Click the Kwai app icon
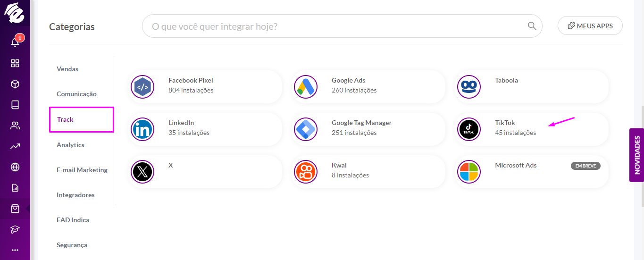This screenshot has height=260, width=644. click(x=306, y=172)
